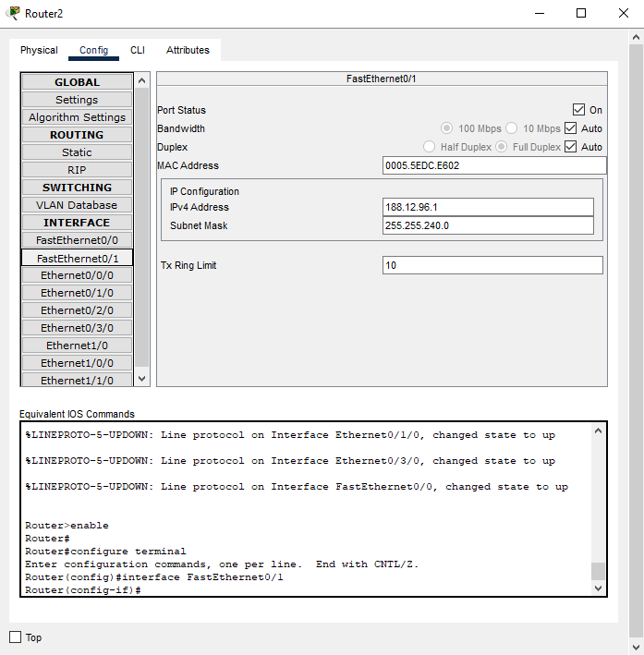The image size is (644, 655).
Task: Open global Settings
Action: pos(77,100)
